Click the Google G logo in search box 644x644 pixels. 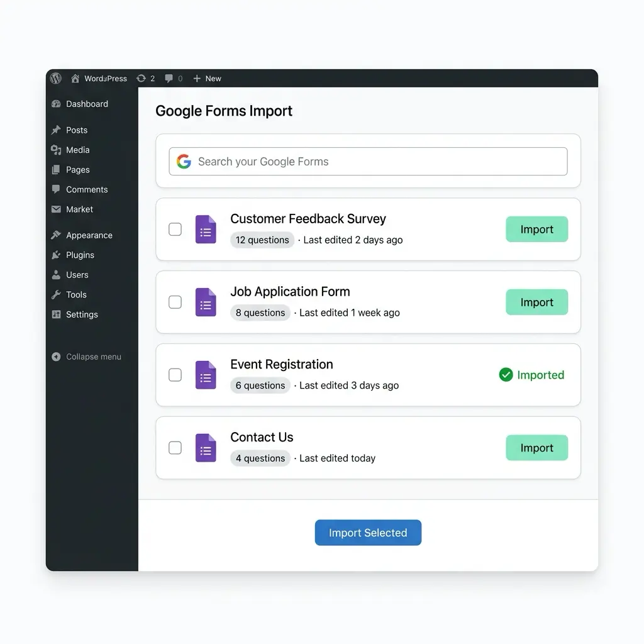(x=184, y=162)
